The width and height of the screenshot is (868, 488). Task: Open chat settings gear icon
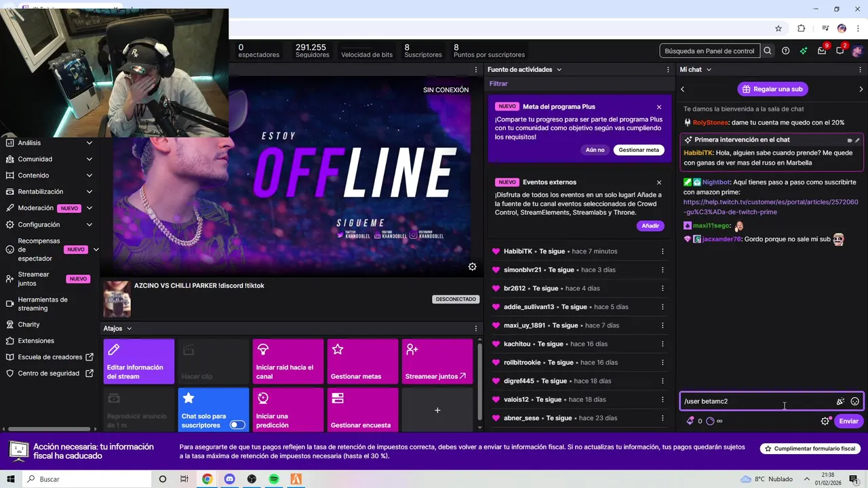click(x=825, y=421)
